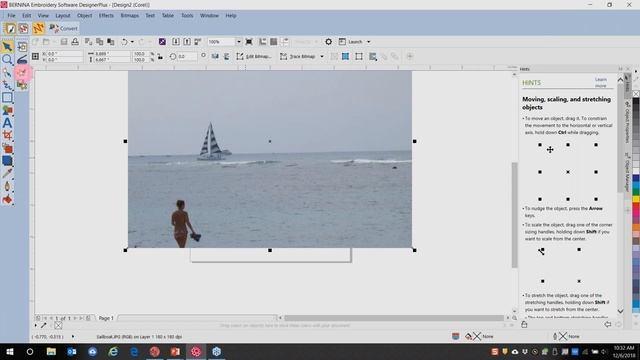Open the Object menu
Screen dimensions: 640x360
(84, 16)
